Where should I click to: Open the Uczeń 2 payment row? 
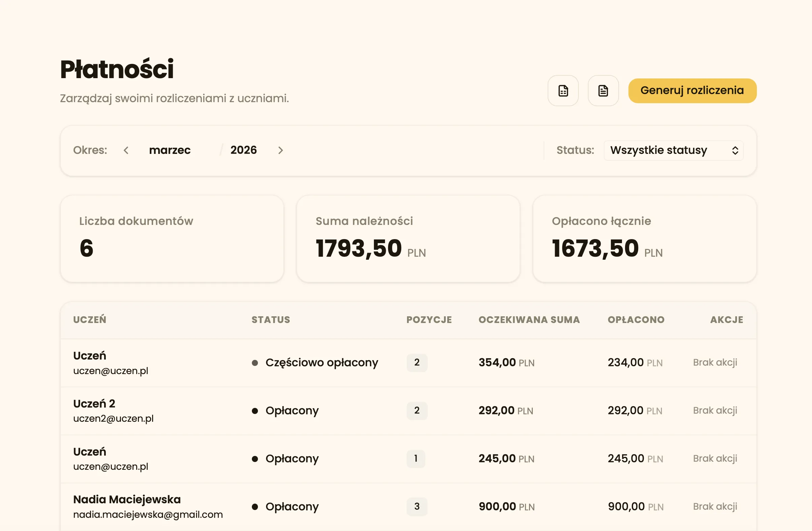click(x=94, y=404)
